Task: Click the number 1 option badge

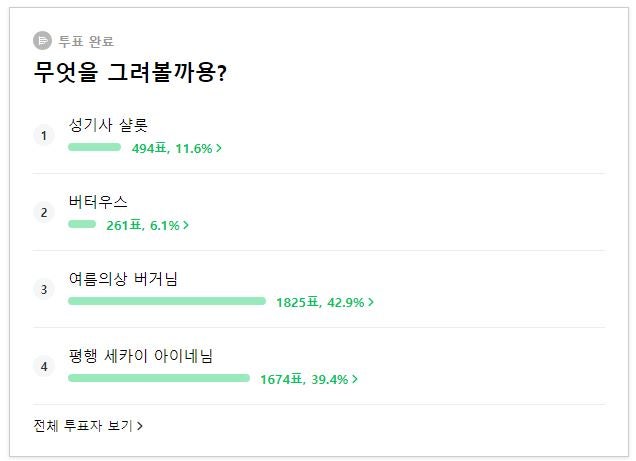Action: click(x=43, y=135)
